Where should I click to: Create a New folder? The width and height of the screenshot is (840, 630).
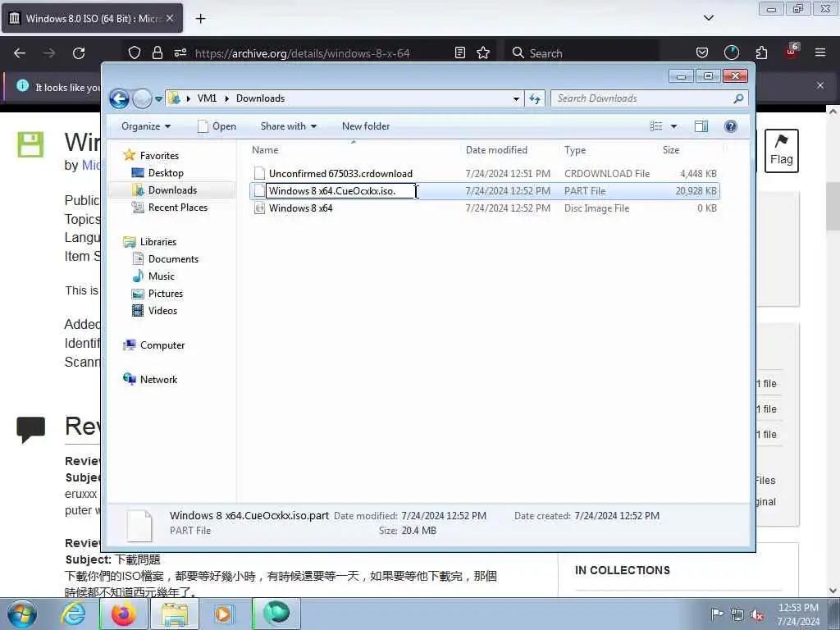click(366, 126)
